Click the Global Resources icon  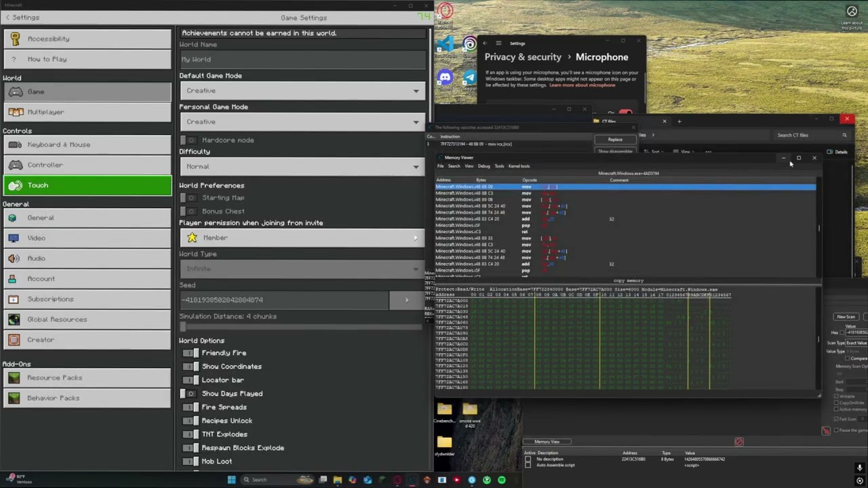[14, 319]
